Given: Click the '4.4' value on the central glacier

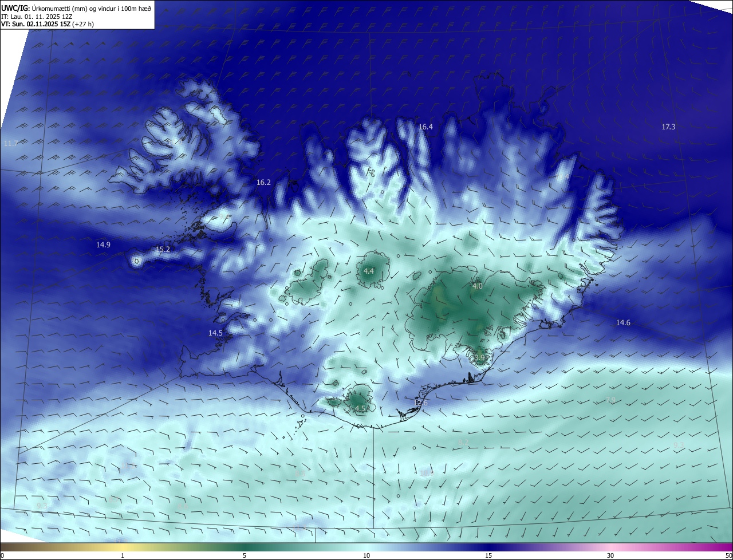Looking at the screenshot, I should [369, 271].
